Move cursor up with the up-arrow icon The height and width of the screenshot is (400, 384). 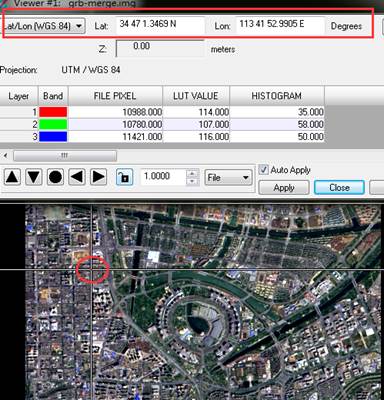pos(12,177)
